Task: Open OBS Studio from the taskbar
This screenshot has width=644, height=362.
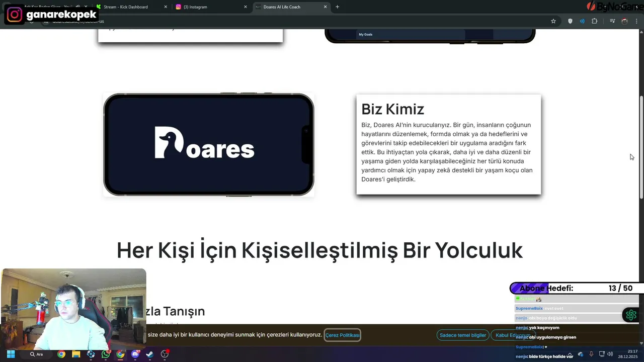Action: coord(165,354)
